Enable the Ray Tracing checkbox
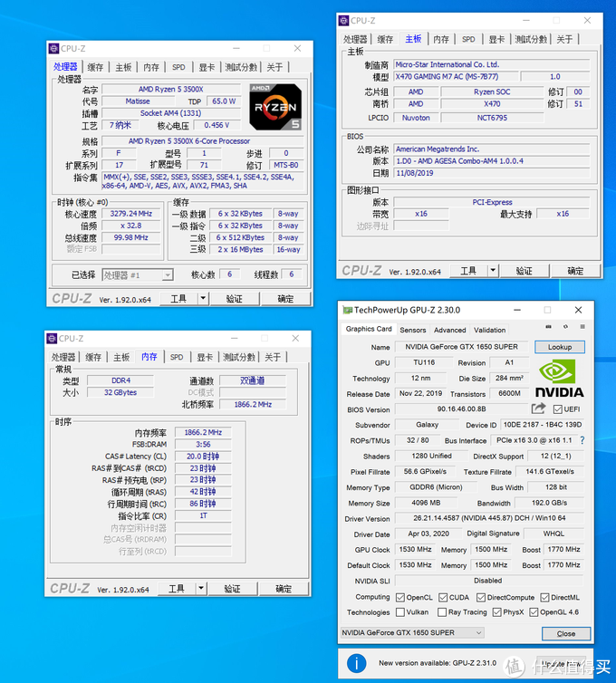 click(442, 612)
